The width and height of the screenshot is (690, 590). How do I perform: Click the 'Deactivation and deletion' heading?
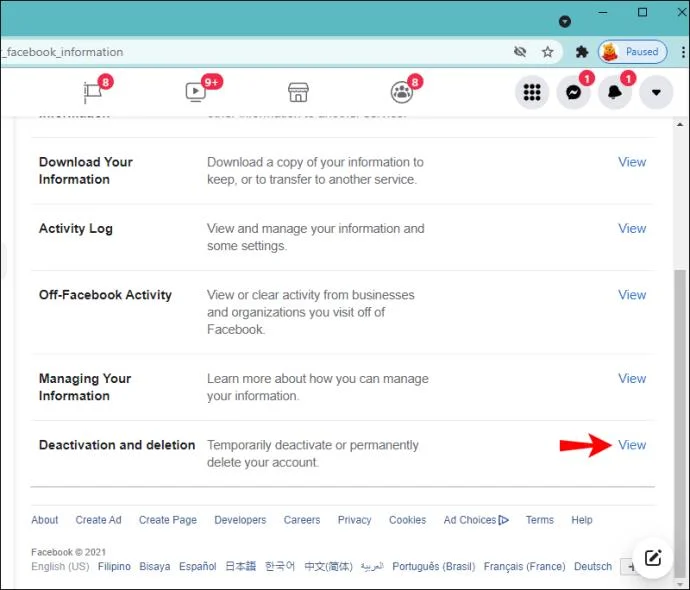[117, 445]
